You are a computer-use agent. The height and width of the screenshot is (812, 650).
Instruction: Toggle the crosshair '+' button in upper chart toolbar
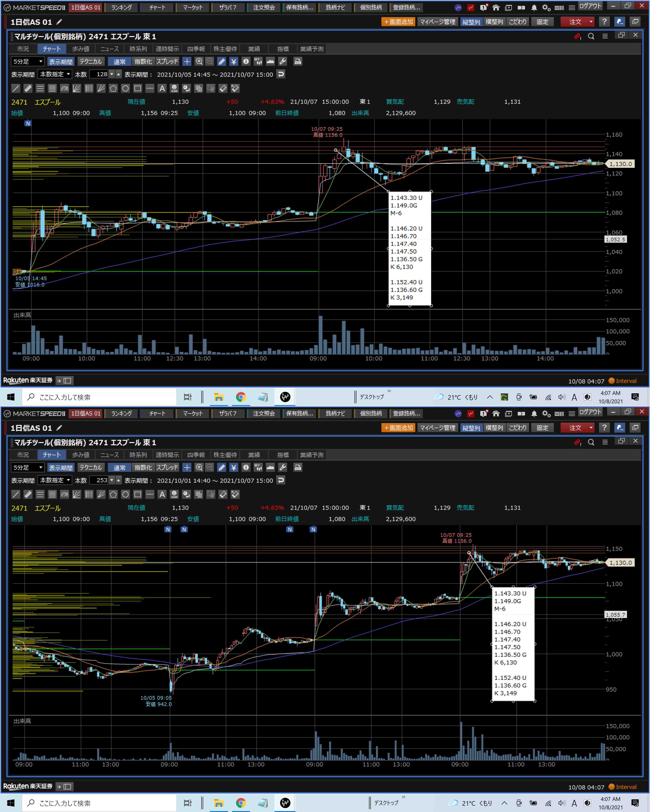187,61
